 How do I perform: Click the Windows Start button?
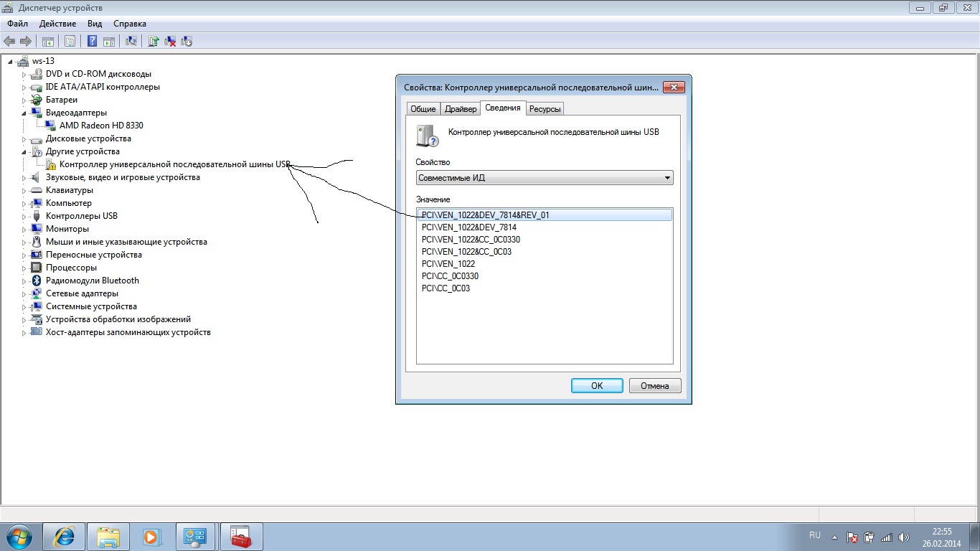coord(19,537)
